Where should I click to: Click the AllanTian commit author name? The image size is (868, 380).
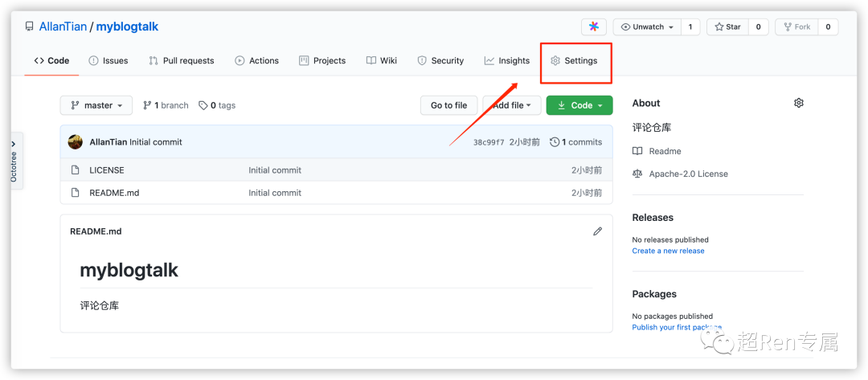(x=108, y=142)
